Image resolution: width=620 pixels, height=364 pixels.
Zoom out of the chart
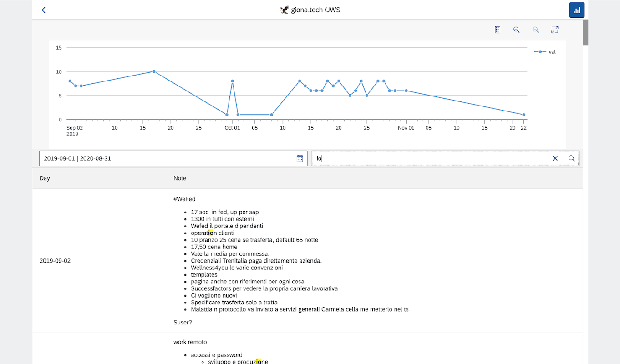(x=536, y=30)
